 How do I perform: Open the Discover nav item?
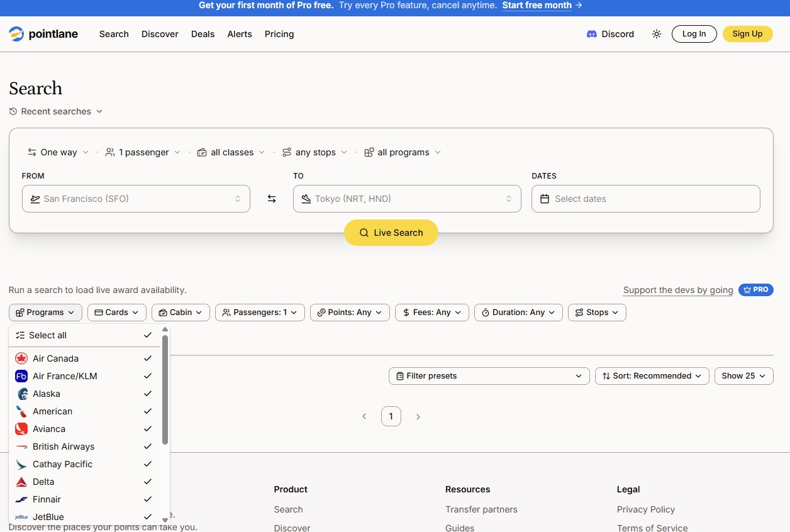160,34
